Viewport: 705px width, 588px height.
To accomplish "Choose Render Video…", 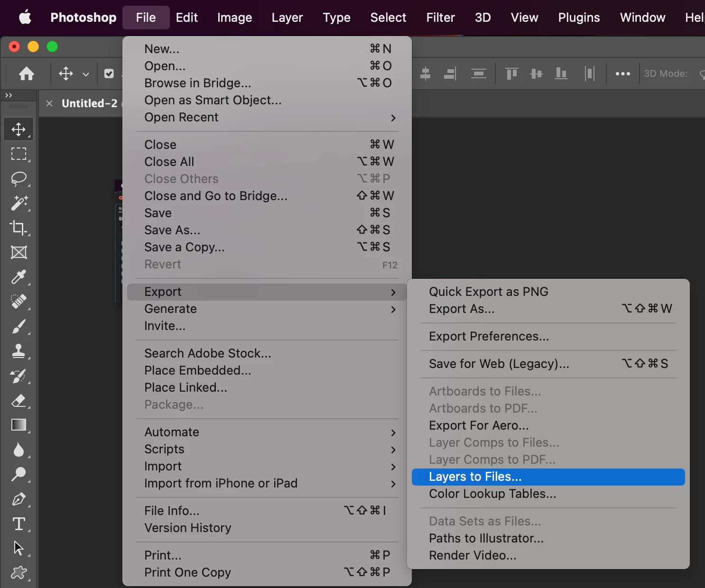I will coord(548,555).
